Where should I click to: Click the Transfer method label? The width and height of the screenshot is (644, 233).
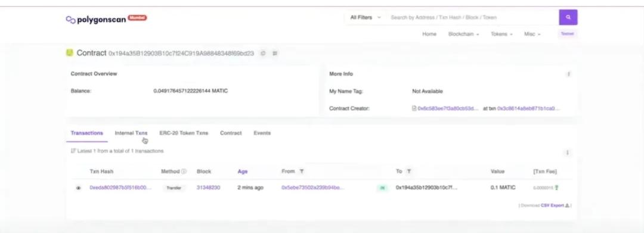click(174, 188)
